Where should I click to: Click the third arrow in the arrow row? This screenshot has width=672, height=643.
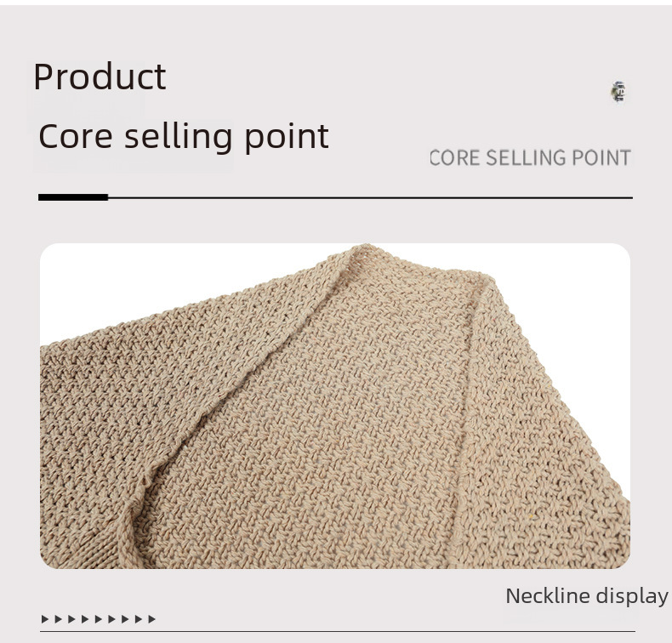[x=71, y=619]
